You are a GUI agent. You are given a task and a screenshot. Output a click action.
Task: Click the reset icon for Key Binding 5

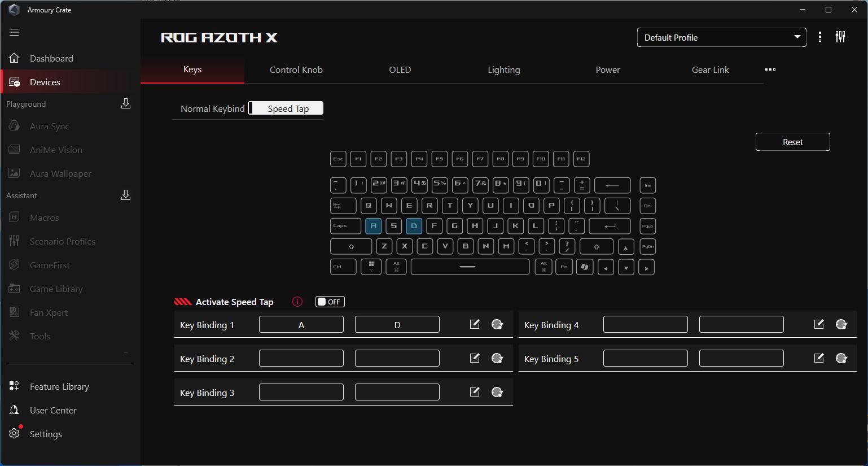coord(841,358)
